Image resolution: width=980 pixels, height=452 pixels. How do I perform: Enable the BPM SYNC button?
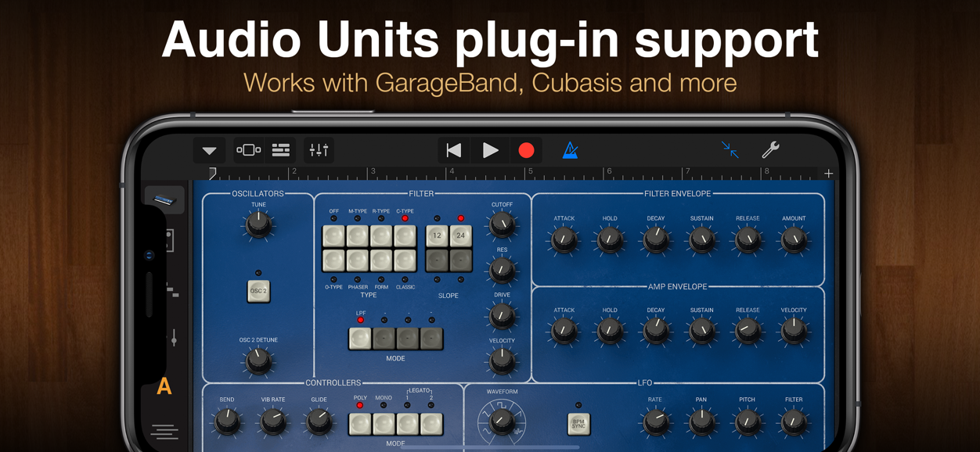click(x=578, y=424)
